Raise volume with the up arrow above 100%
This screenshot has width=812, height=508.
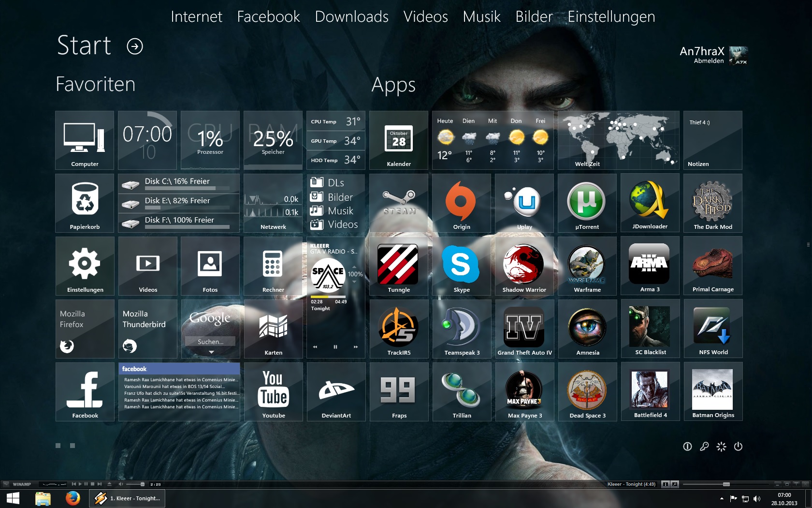click(354, 267)
